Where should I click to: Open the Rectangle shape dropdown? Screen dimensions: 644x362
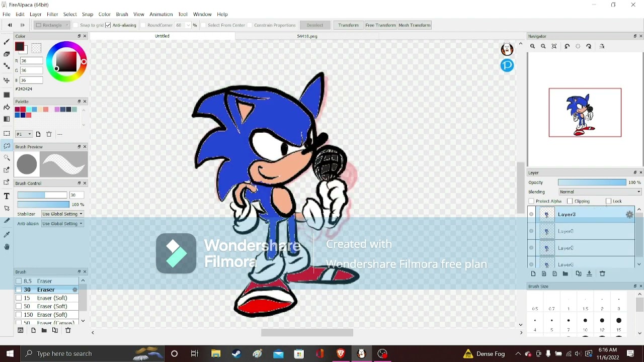(x=52, y=25)
